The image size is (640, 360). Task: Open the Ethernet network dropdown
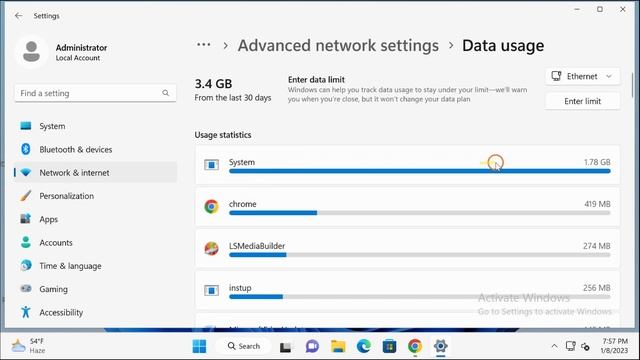pos(582,76)
